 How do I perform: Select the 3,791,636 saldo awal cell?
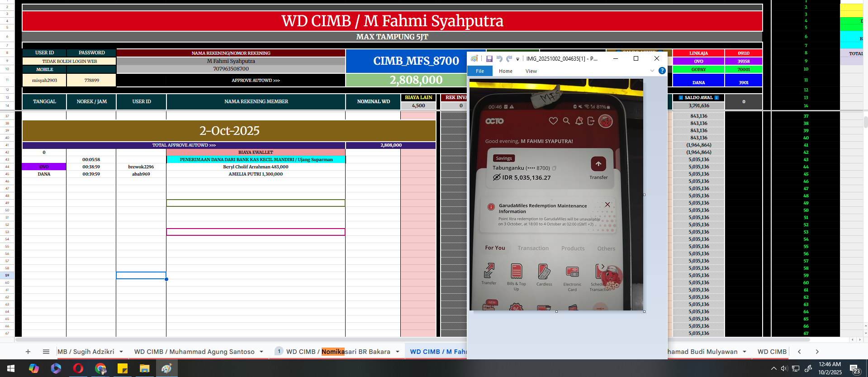click(x=698, y=106)
